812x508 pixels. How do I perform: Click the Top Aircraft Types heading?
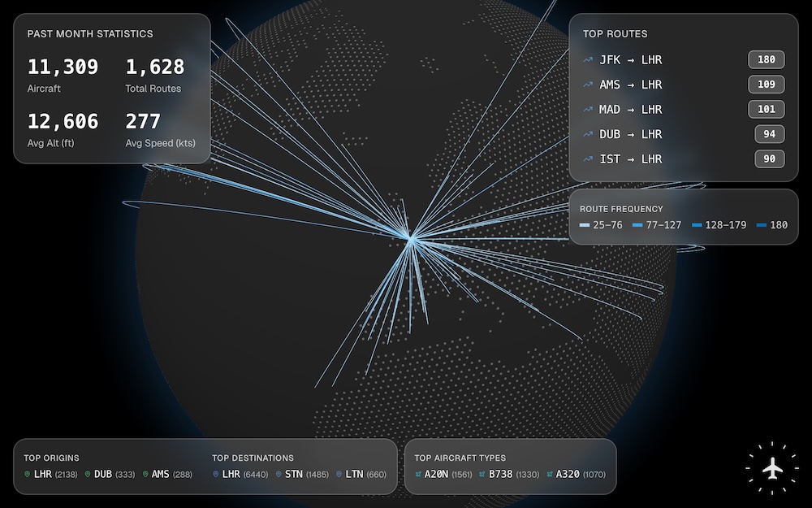click(x=460, y=458)
